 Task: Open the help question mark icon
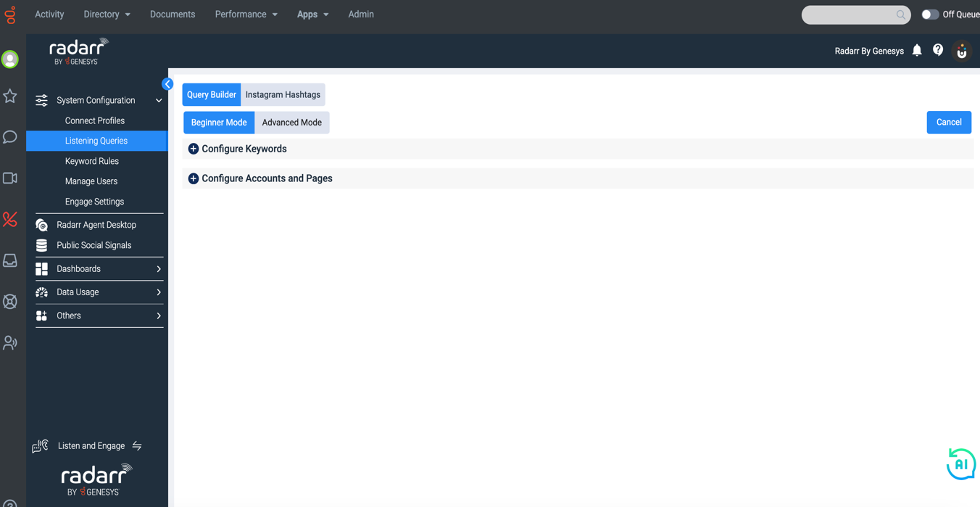pyautogui.click(x=938, y=50)
